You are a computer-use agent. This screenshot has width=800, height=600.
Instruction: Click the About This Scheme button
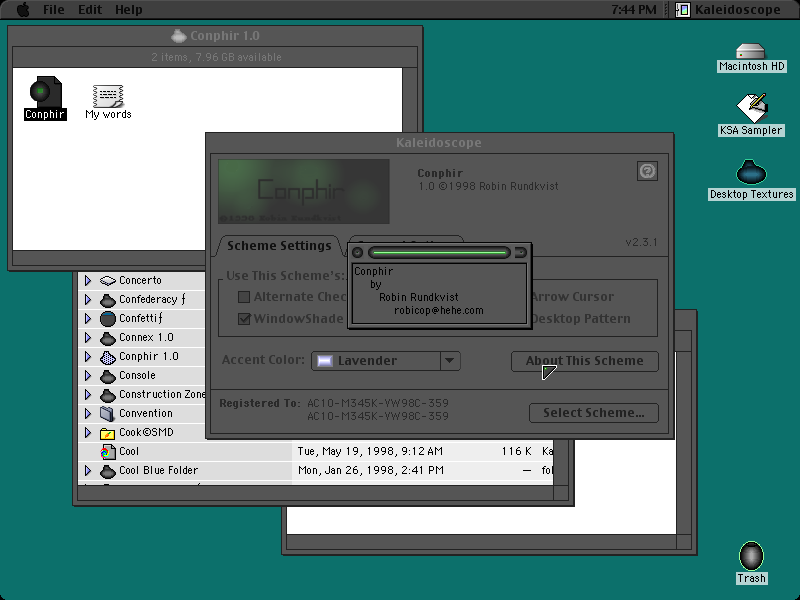pos(585,361)
